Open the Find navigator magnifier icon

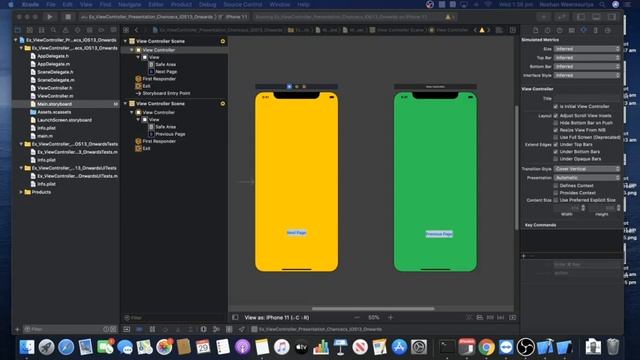[53, 30]
